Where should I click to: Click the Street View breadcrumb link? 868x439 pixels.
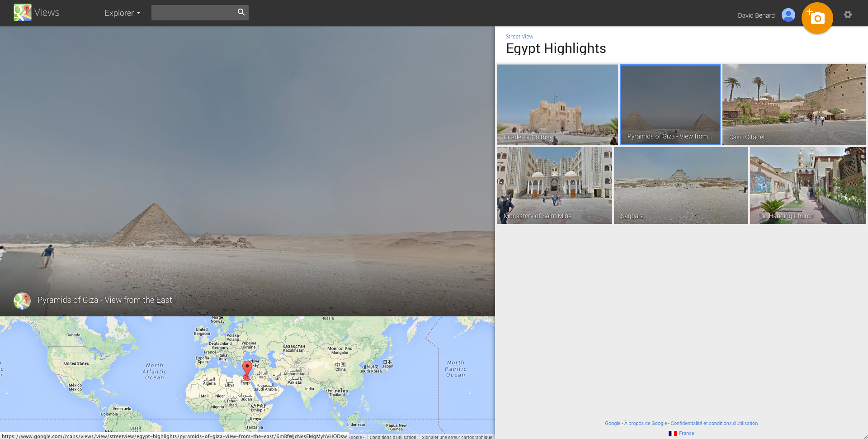519,37
